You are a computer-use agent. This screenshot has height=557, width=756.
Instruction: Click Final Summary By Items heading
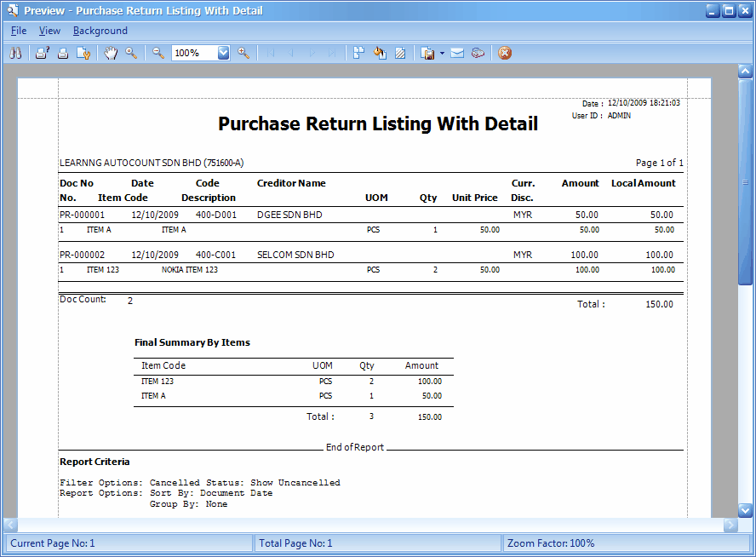coord(192,342)
